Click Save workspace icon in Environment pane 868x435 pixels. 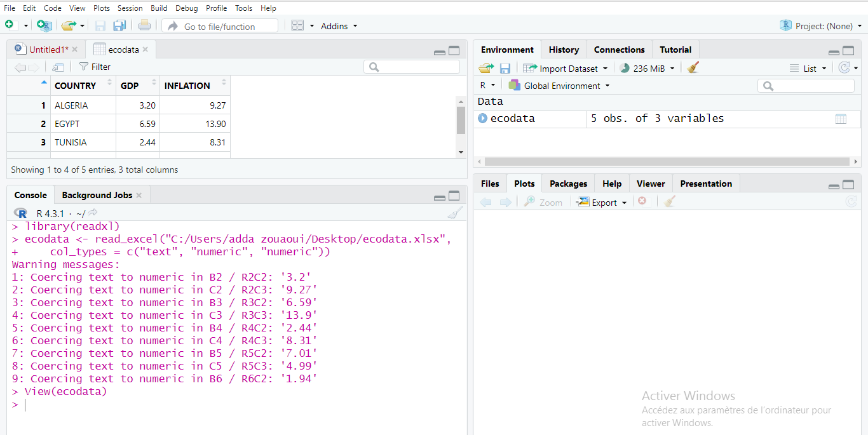(x=505, y=68)
